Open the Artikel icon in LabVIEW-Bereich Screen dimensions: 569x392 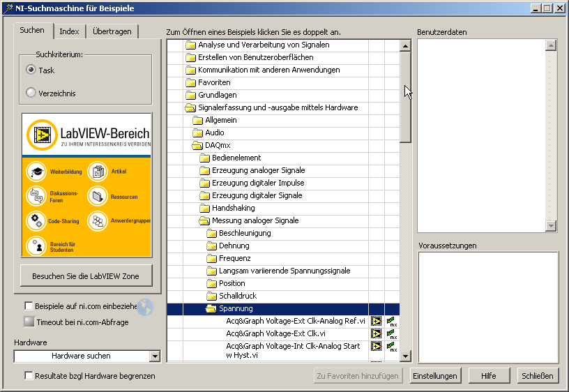pyautogui.click(x=97, y=172)
